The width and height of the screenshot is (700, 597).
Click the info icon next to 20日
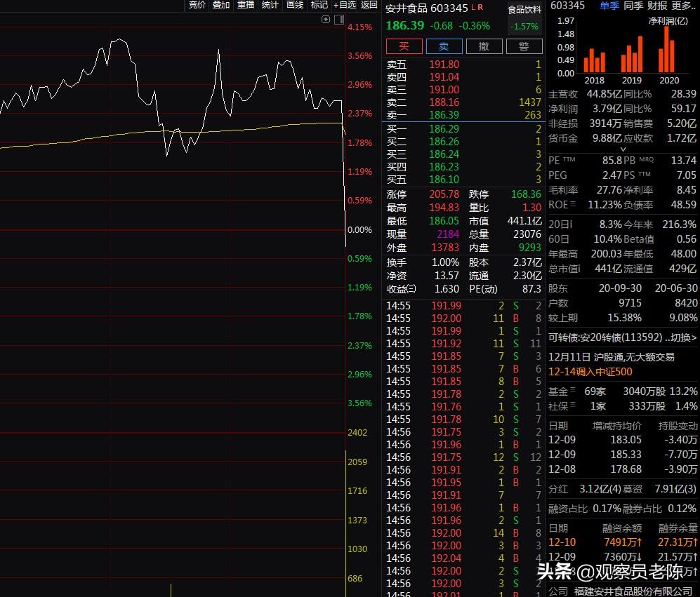click(571, 224)
